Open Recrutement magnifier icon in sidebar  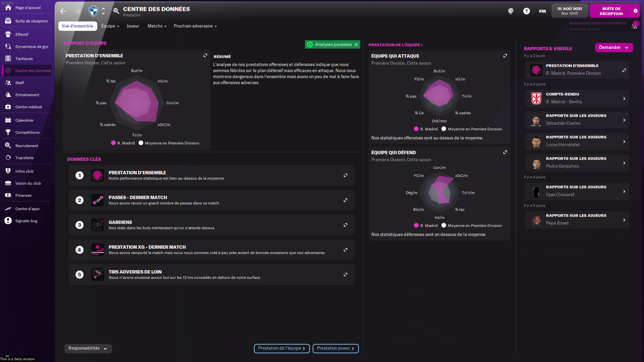(x=8, y=145)
